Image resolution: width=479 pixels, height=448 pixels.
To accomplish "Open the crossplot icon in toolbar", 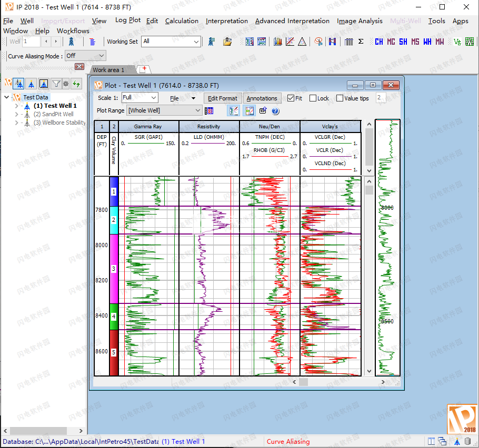I will click(290, 42).
